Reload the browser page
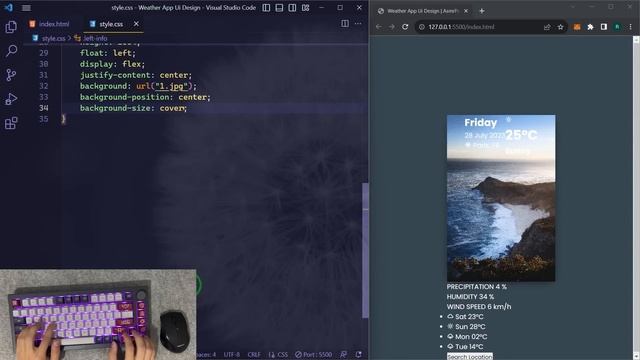 coord(405,27)
